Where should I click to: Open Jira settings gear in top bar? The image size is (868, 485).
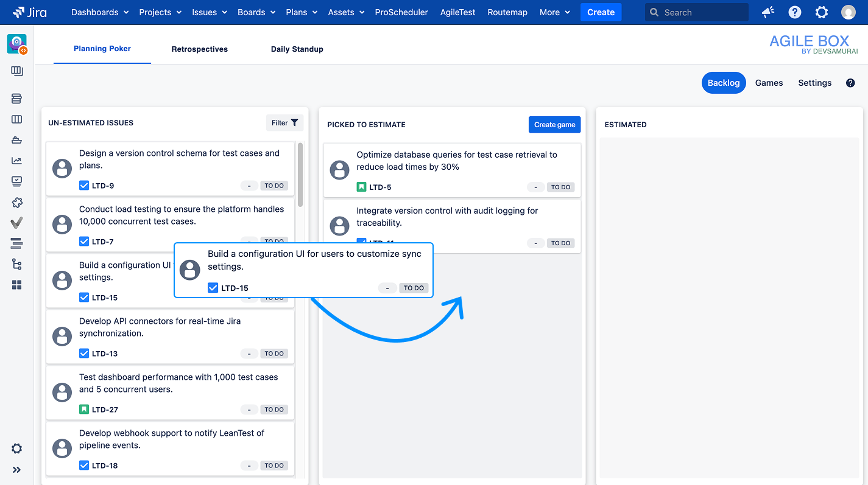(822, 12)
